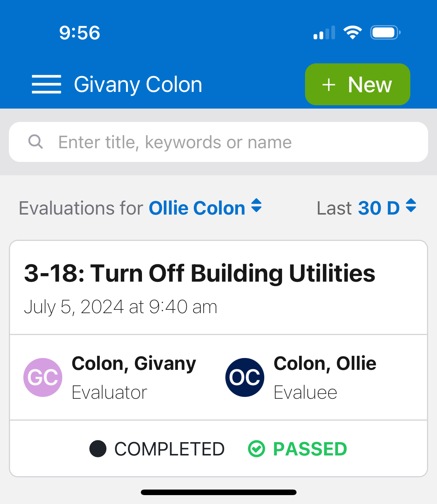The image size is (437, 504).
Task: Open the hamburger navigation menu
Action: point(46,84)
